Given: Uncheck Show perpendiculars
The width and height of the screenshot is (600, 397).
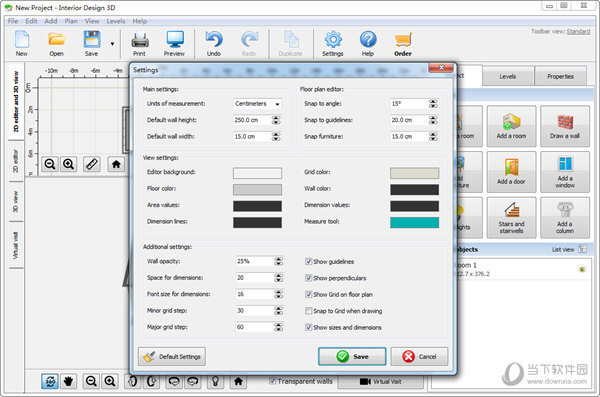Looking at the screenshot, I should click(308, 278).
